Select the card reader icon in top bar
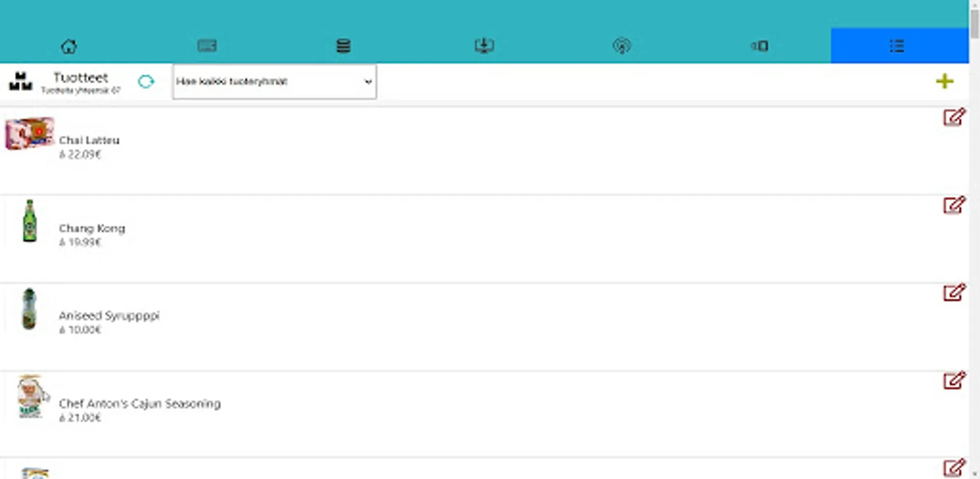The image size is (980, 479). click(x=207, y=46)
